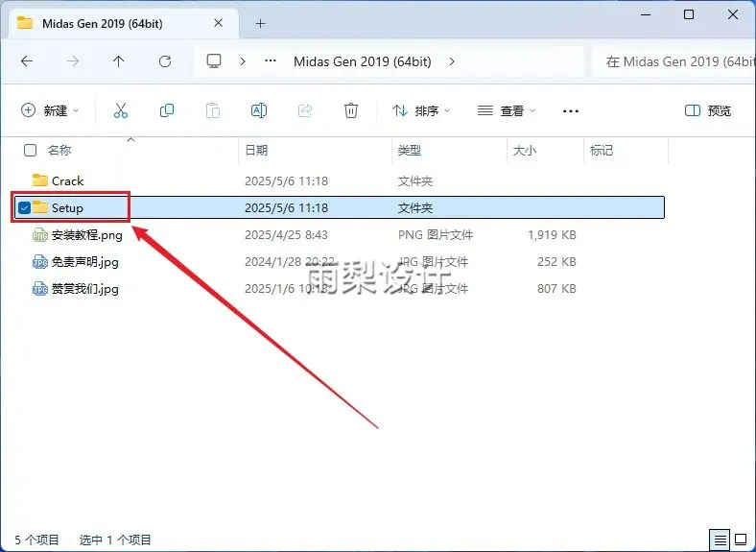Viewport: 756px width, 552px height.
Task: Go up one folder level
Action: click(119, 61)
